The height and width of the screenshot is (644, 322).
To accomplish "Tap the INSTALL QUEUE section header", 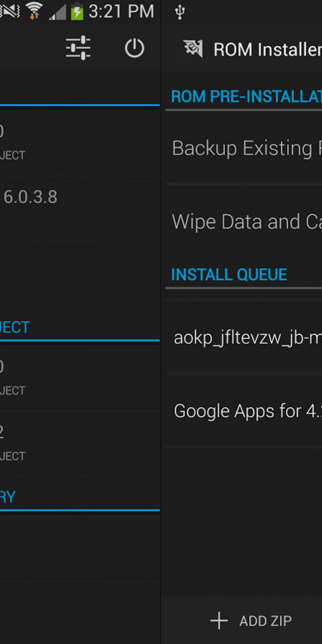I will point(229,275).
